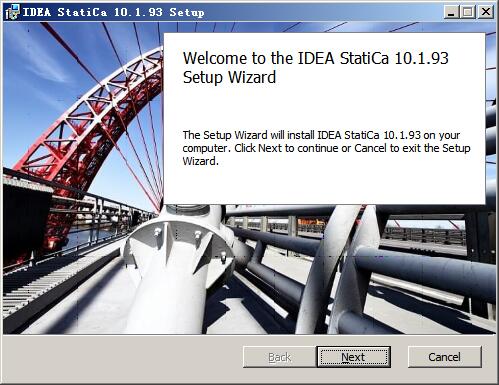Click the "Wizard." word ending the description
This screenshot has width=499, height=385.
pos(201,161)
